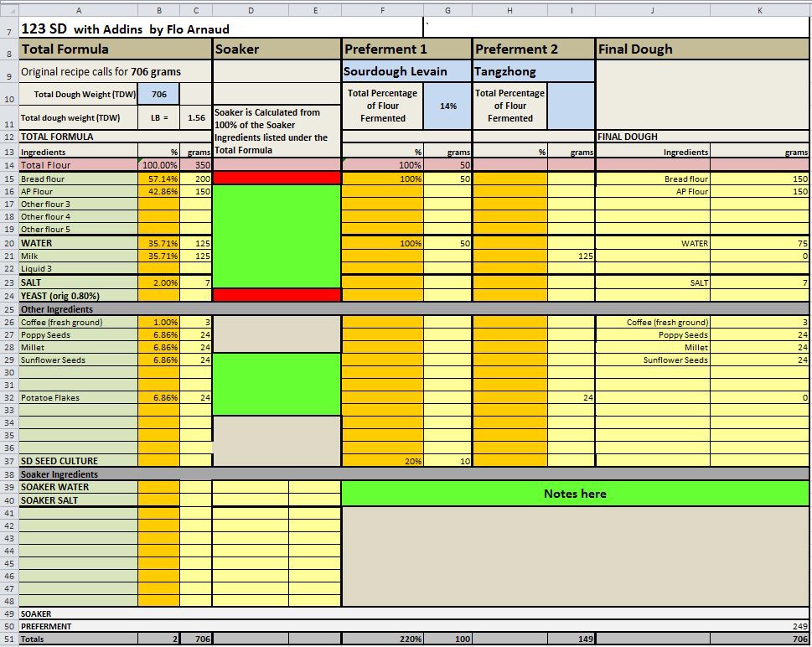812x647 pixels.
Task: Select the AP Flour 42.86% percentage cell
Action: tap(158, 192)
